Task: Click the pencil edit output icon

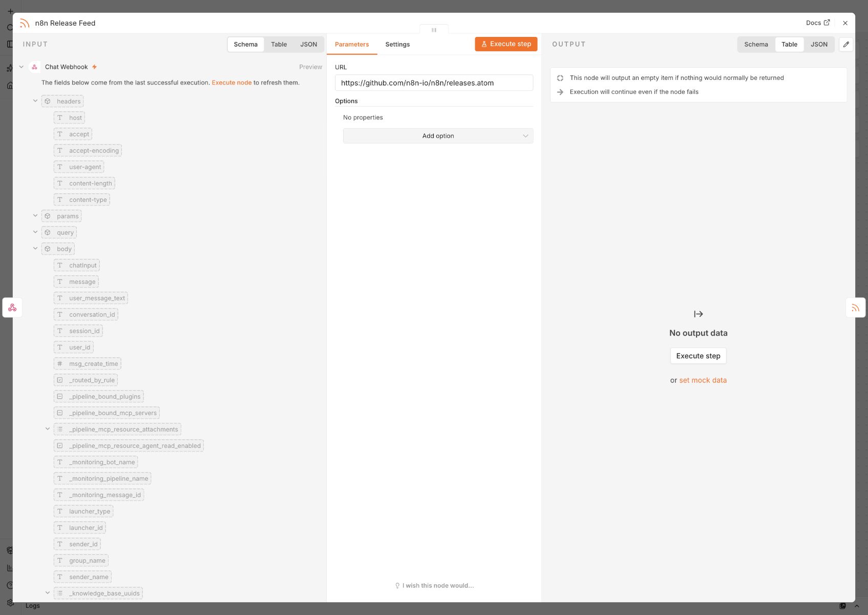Action: click(x=846, y=45)
